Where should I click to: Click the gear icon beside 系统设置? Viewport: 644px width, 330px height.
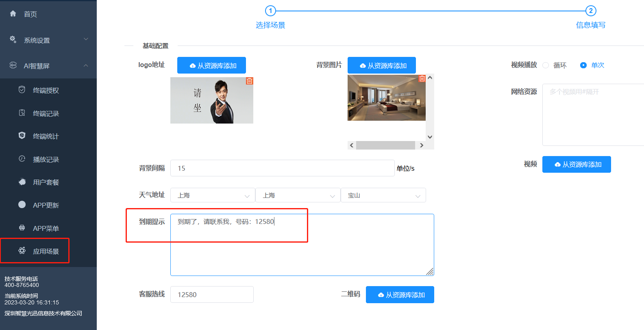pos(13,39)
